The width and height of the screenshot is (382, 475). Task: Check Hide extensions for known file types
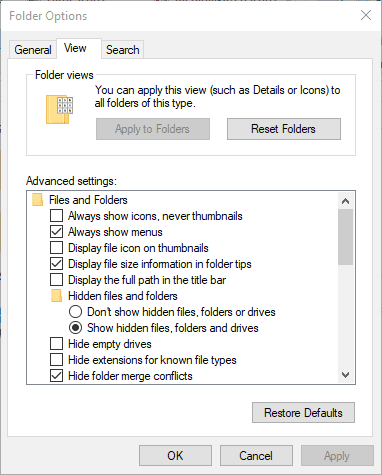pos(56,360)
